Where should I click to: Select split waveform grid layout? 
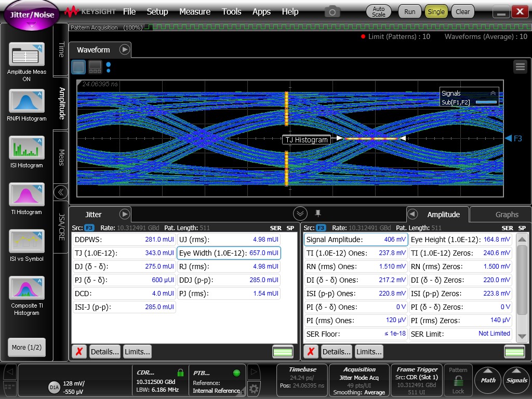pos(95,67)
